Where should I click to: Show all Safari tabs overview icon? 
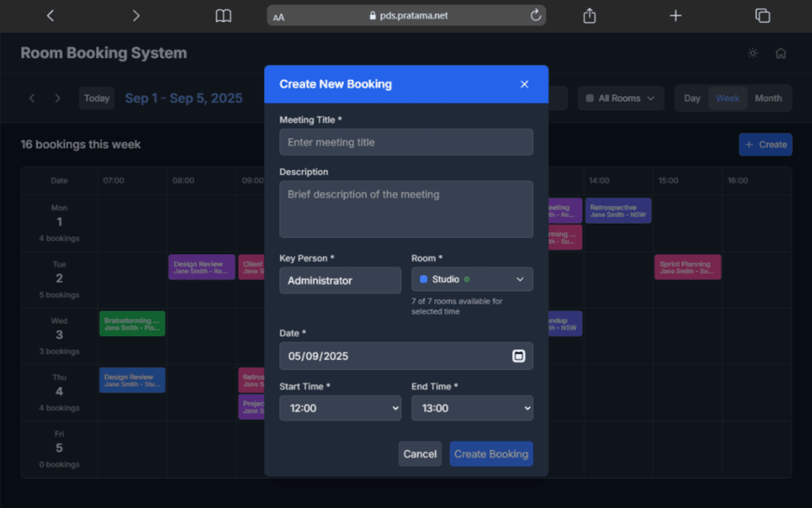click(762, 16)
